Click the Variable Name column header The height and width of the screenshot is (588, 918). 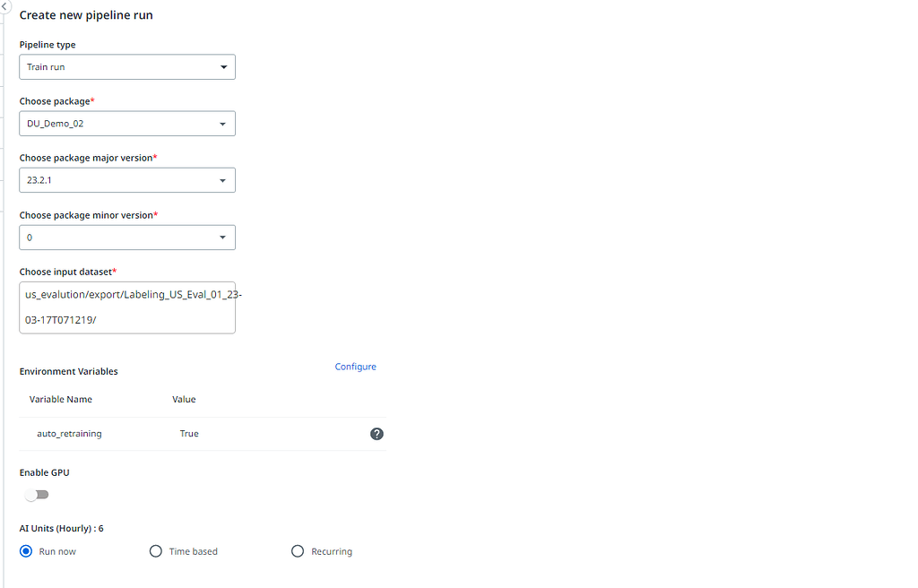(60, 400)
